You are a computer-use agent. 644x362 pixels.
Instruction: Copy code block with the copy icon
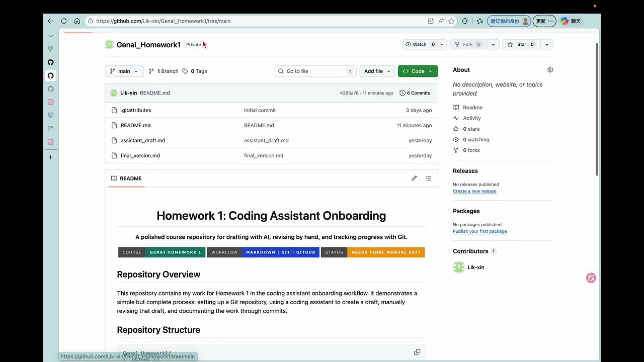(x=417, y=352)
